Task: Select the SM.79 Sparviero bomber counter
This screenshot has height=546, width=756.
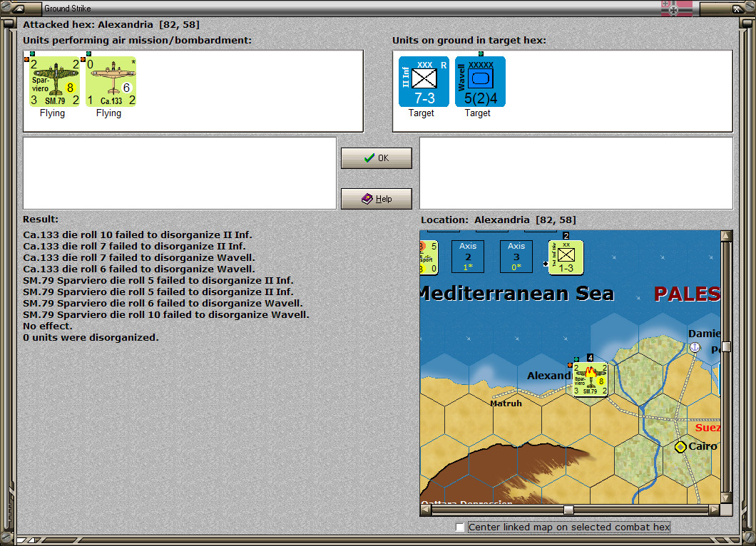Action: (x=55, y=81)
